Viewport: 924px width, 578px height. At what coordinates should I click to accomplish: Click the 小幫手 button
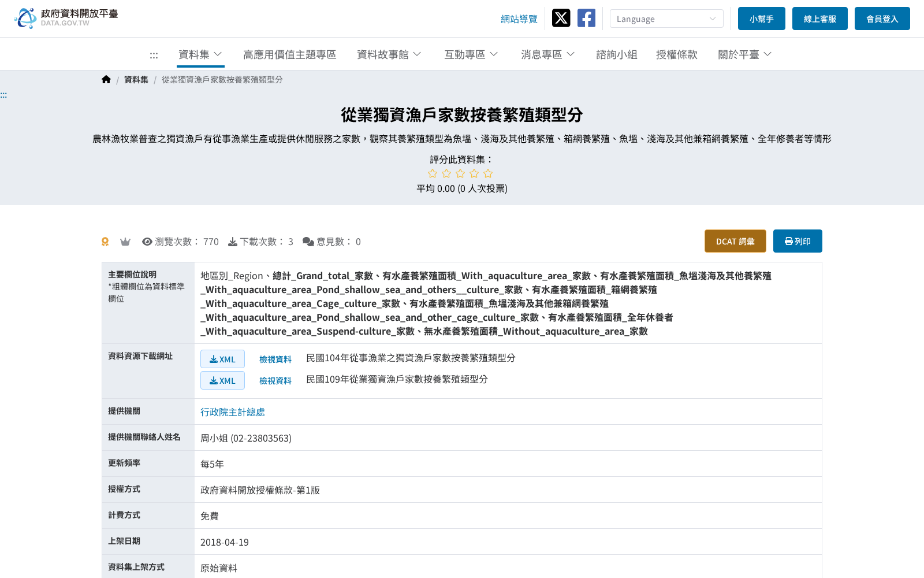[762, 18]
